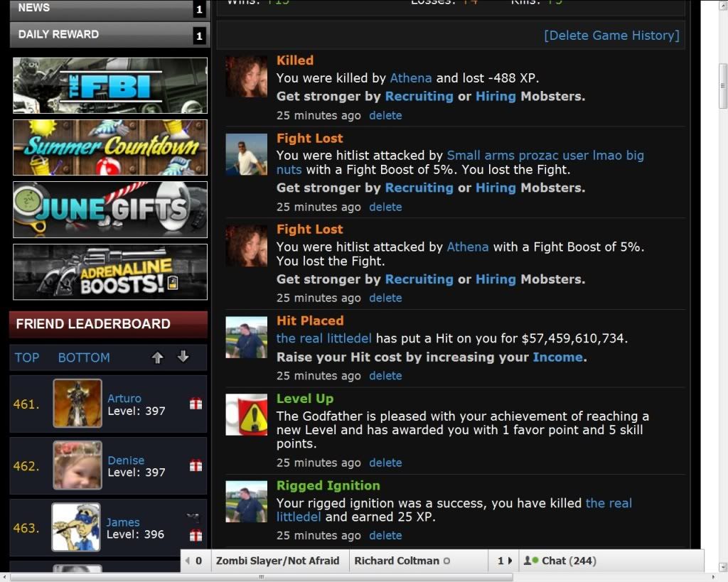
Task: Click James's gift icon in leaderboard
Action: coord(196,536)
